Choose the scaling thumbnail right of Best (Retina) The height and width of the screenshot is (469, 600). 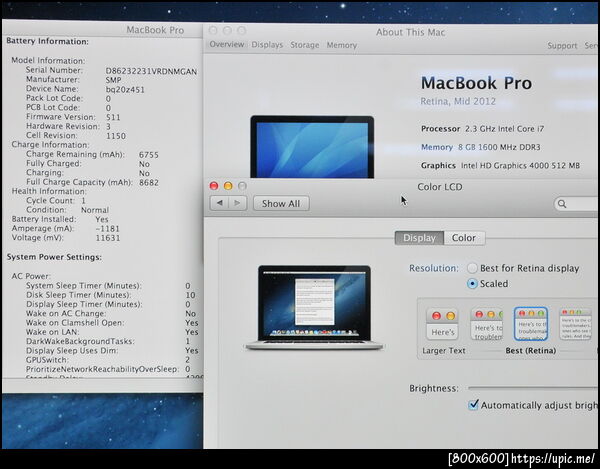click(x=576, y=324)
